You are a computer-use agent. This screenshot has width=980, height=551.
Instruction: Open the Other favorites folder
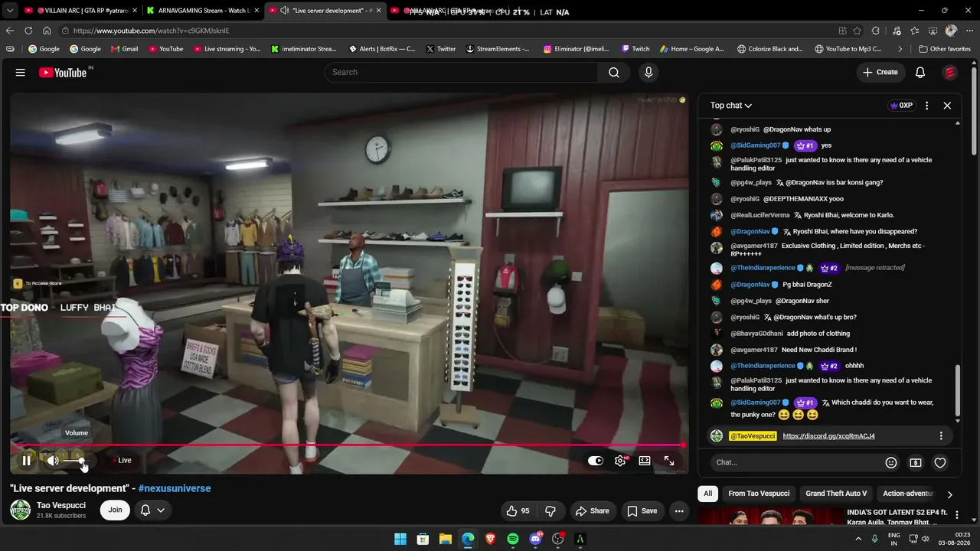[945, 49]
